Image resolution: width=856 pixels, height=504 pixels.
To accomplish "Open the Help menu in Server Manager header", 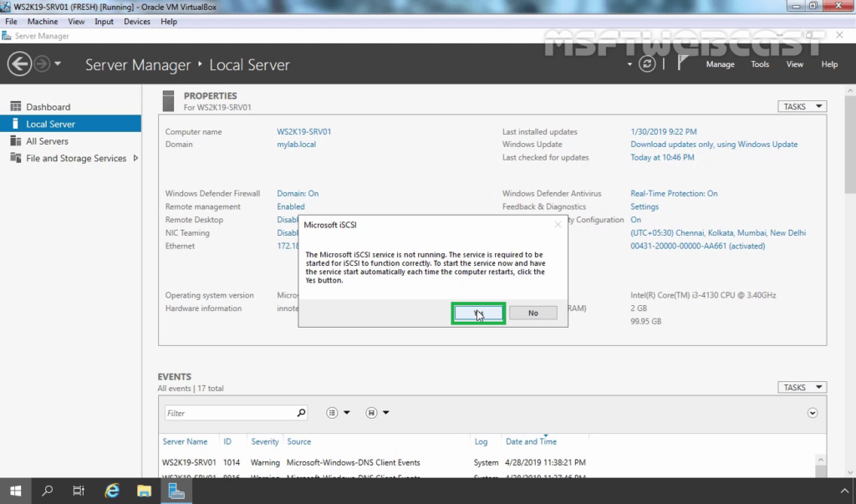I will [829, 64].
